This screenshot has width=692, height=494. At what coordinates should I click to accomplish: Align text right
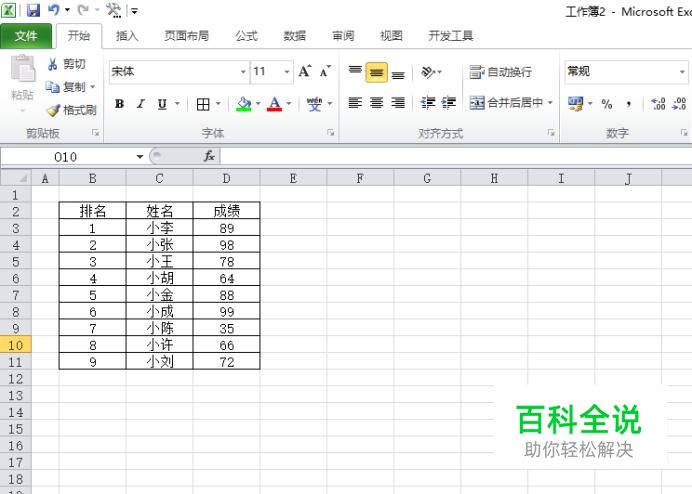point(398,103)
